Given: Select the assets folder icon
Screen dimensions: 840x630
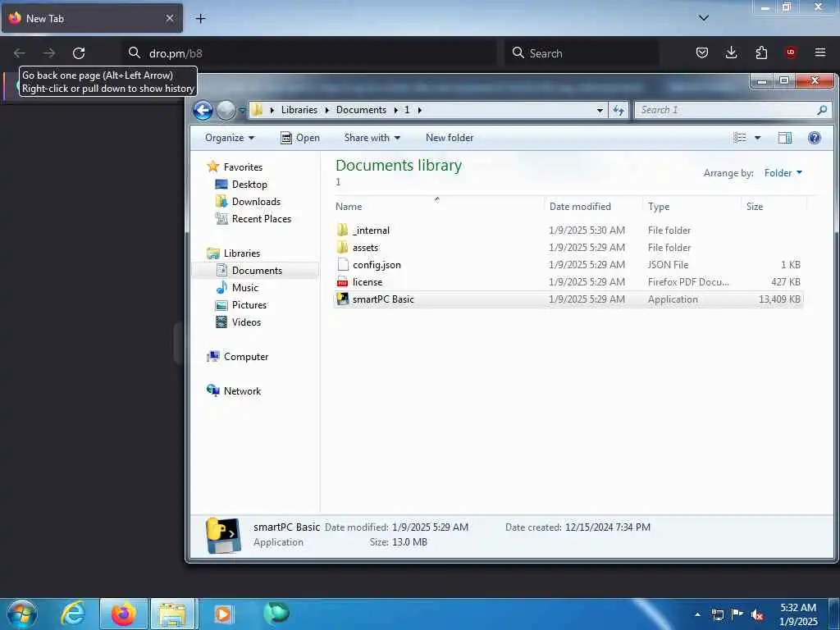Looking at the screenshot, I should click(x=343, y=247).
